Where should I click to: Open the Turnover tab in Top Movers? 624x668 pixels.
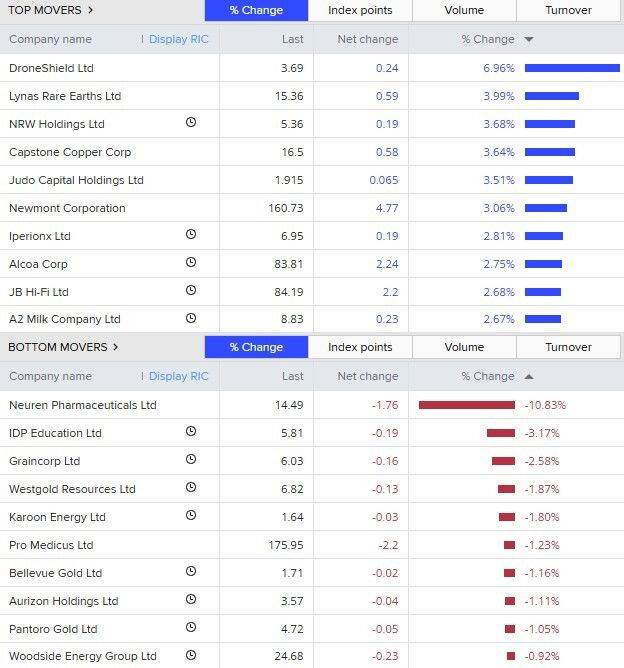point(568,10)
